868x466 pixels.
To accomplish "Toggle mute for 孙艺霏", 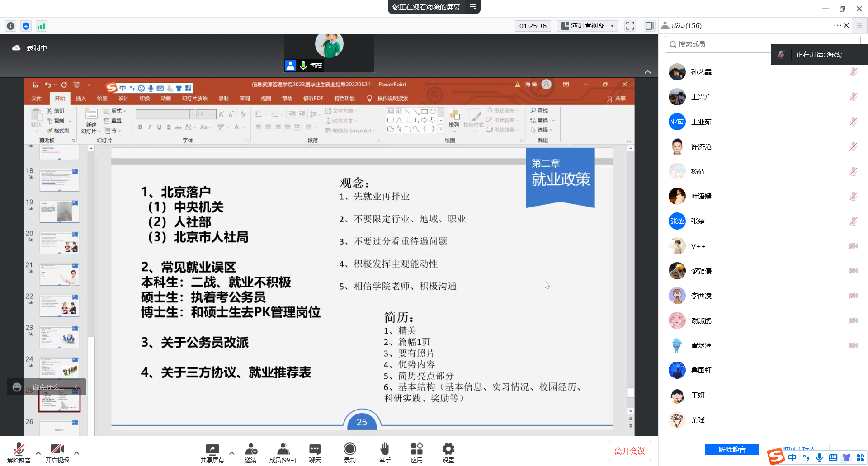I will [853, 72].
